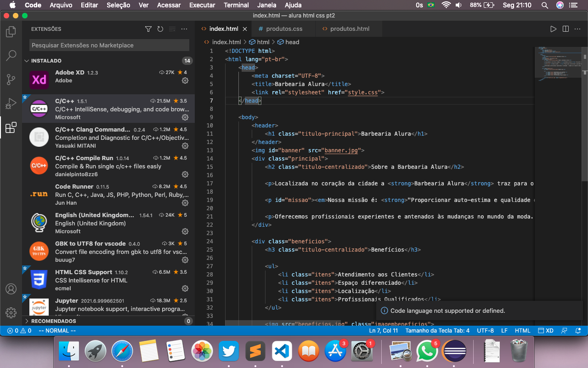Open the HTML CSS Support gear menu
This screenshot has width=588, height=368.
(185, 288)
